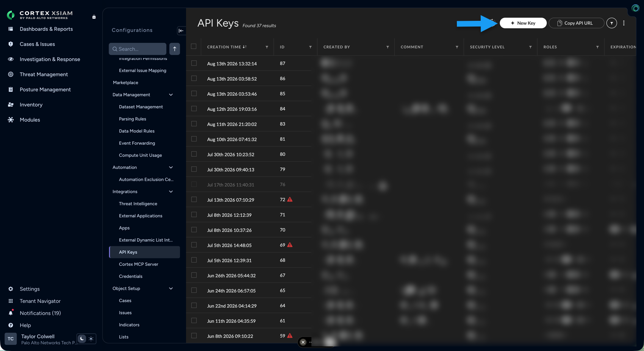Screen dimensions: 644x351
Task: Click into the Configurations search field
Action: point(138,49)
